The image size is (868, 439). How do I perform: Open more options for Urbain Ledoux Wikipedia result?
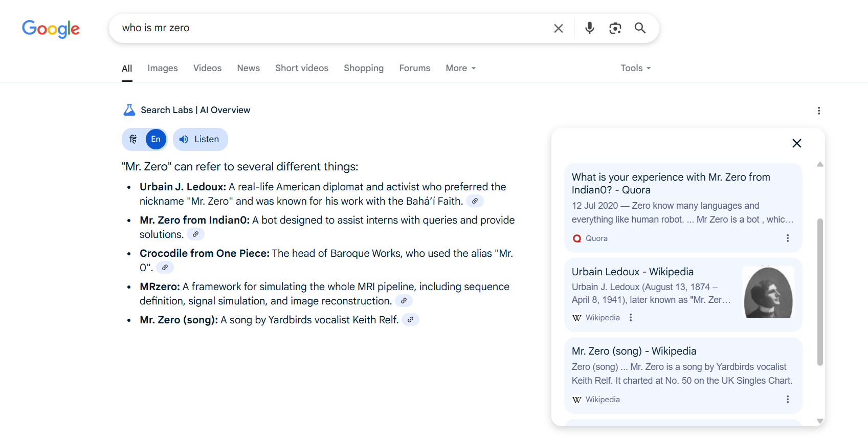coord(631,318)
